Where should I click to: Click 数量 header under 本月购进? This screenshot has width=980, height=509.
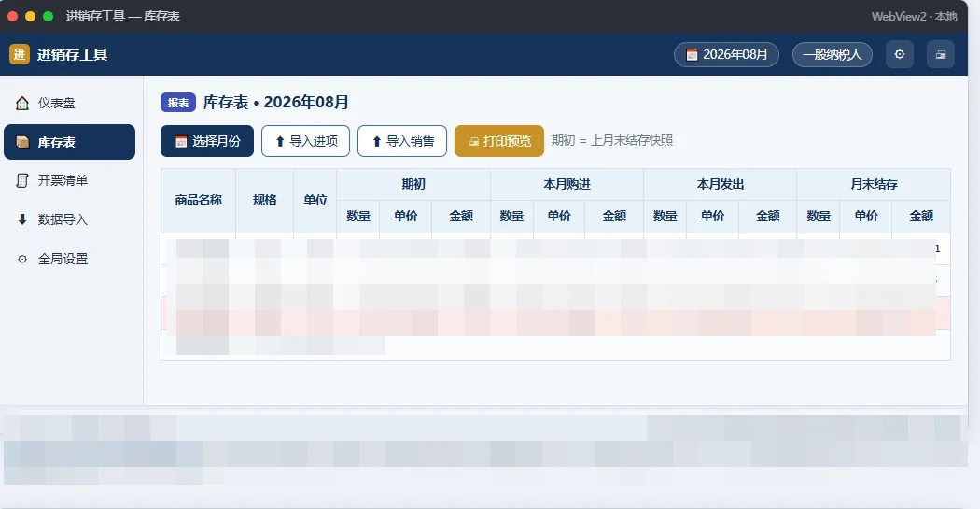click(511, 217)
